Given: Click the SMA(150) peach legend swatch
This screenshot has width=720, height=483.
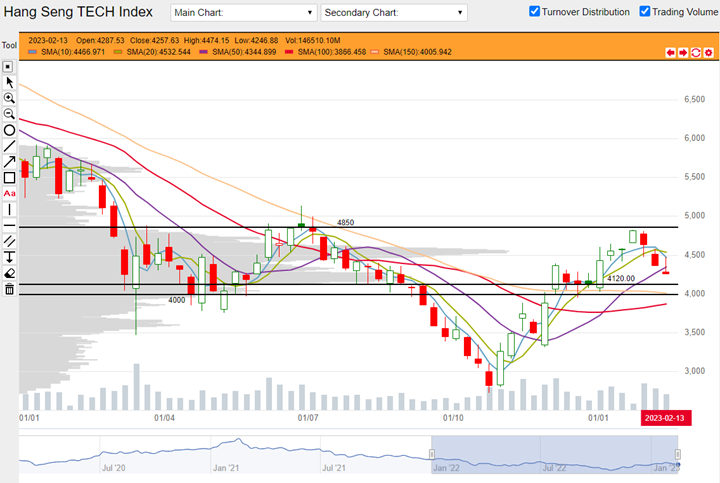Looking at the screenshot, I should coord(375,52).
